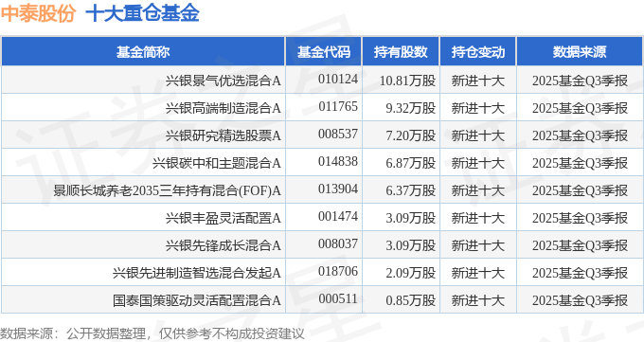Click fund name 国泰国策驱动灵活配置混合A
This screenshot has height=342, width=644.
(x=197, y=300)
